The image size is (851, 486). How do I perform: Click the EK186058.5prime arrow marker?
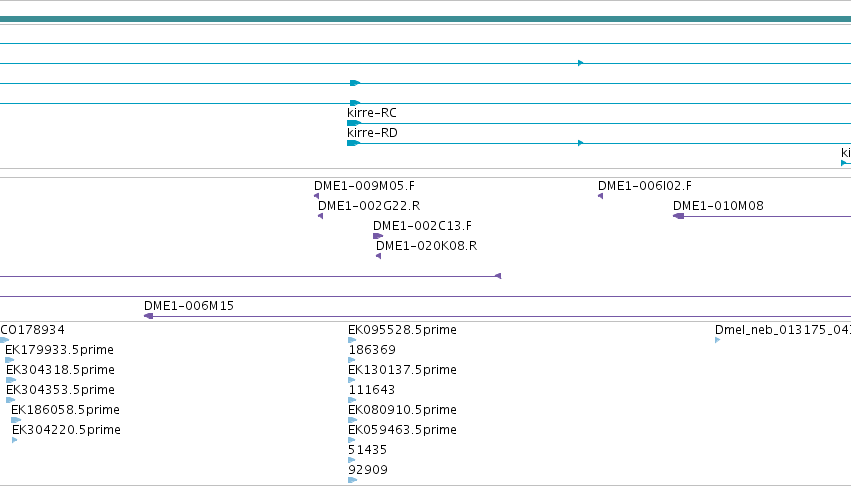16,420
